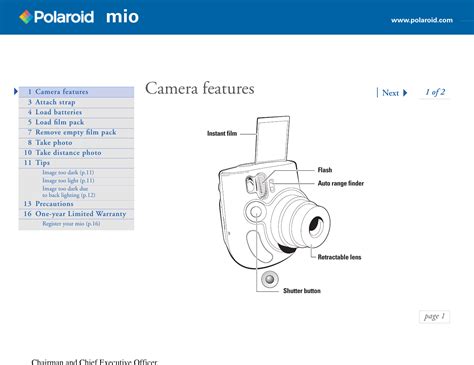Select Camera features in contents menu
This screenshot has height=365, width=474.
point(76,92)
